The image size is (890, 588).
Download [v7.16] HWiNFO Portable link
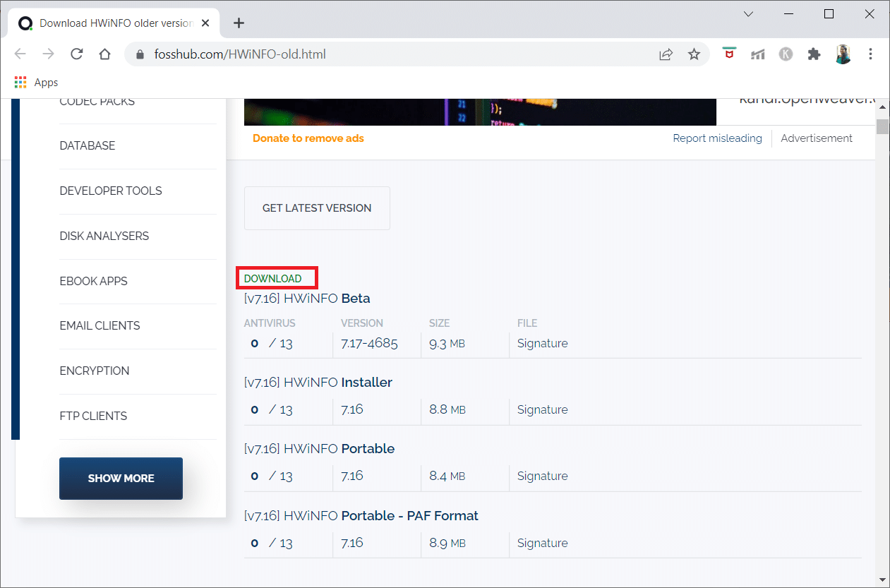coord(319,449)
